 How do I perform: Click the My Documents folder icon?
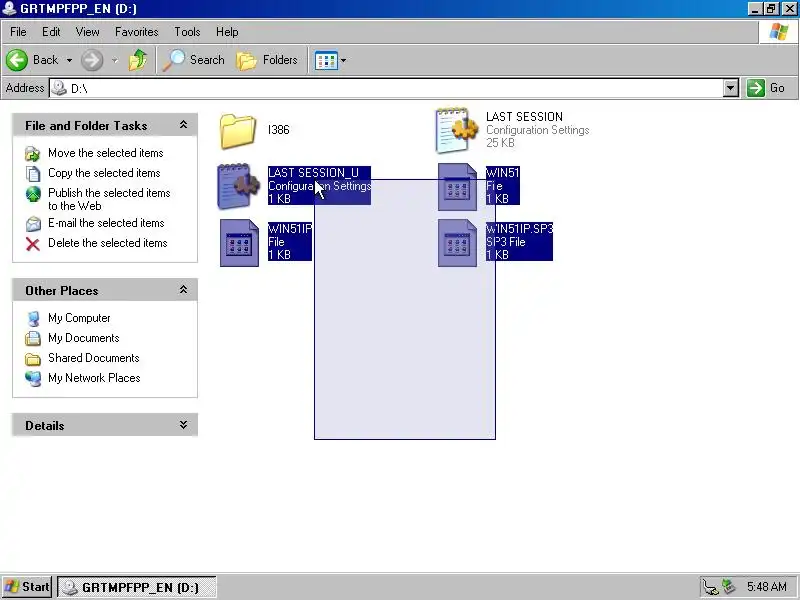(x=33, y=338)
